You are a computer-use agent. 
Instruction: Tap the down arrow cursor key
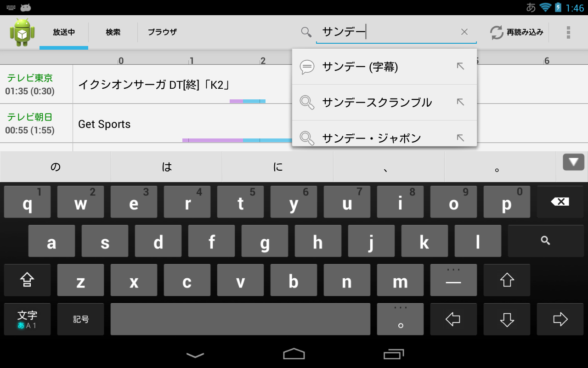point(507,319)
